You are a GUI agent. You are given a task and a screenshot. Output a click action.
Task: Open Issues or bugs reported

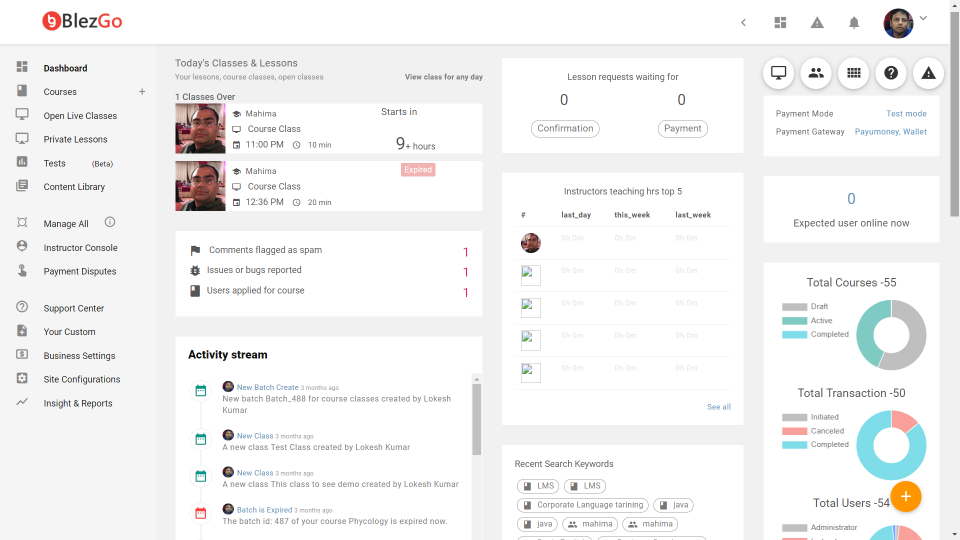tap(254, 270)
